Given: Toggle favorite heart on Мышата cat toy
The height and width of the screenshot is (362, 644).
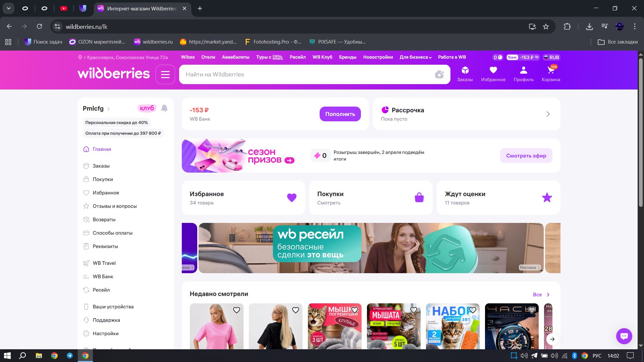Looking at the screenshot, I should (x=414, y=310).
